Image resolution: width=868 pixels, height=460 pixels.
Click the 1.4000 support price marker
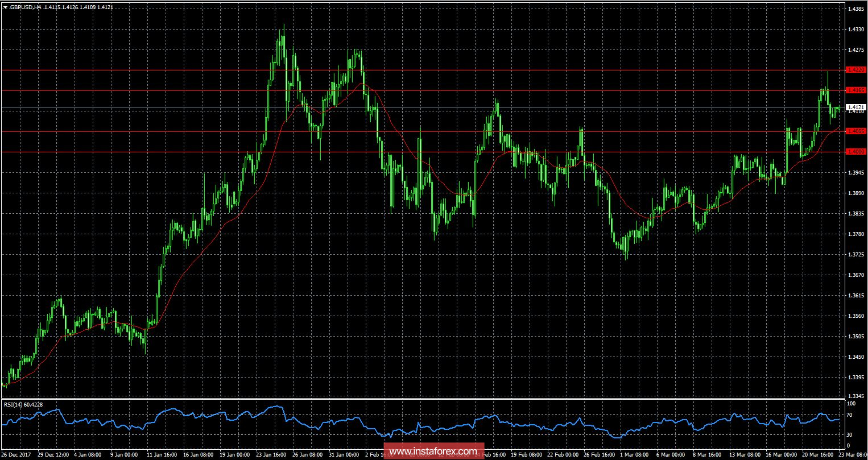click(x=856, y=151)
